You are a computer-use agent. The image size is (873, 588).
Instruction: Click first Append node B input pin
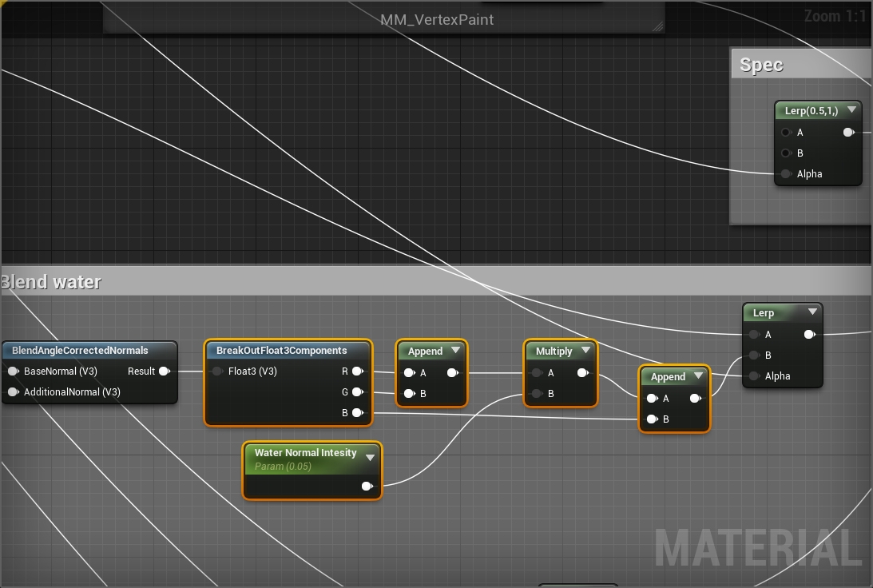click(x=409, y=394)
